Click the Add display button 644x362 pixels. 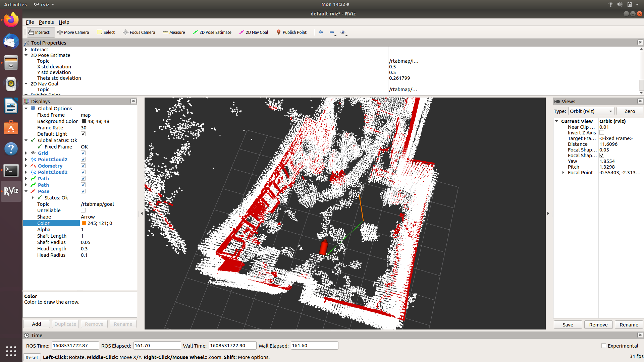[37, 324]
